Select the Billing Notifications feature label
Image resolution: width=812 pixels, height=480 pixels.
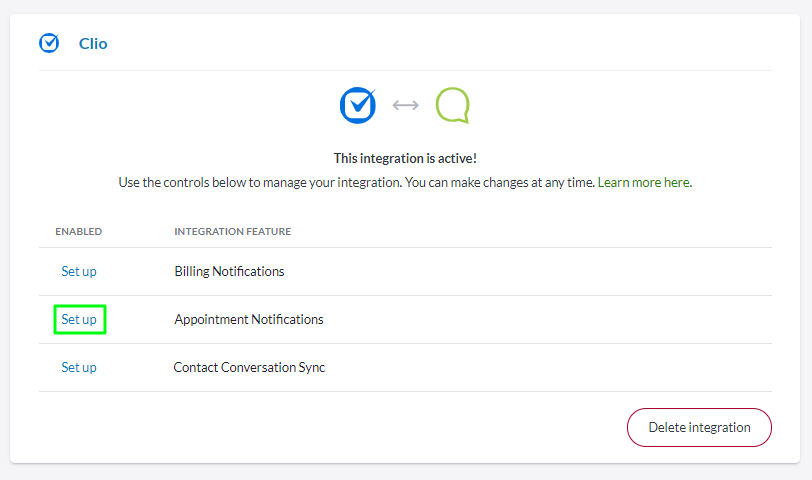(x=229, y=271)
